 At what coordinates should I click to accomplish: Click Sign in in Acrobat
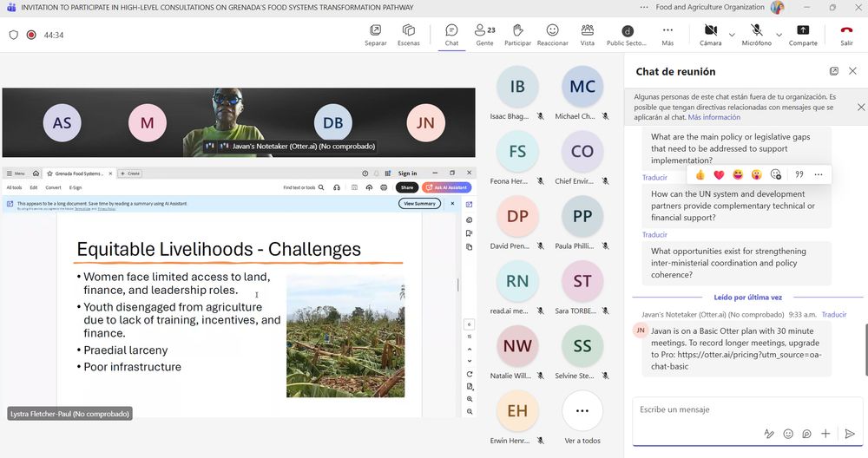click(407, 173)
